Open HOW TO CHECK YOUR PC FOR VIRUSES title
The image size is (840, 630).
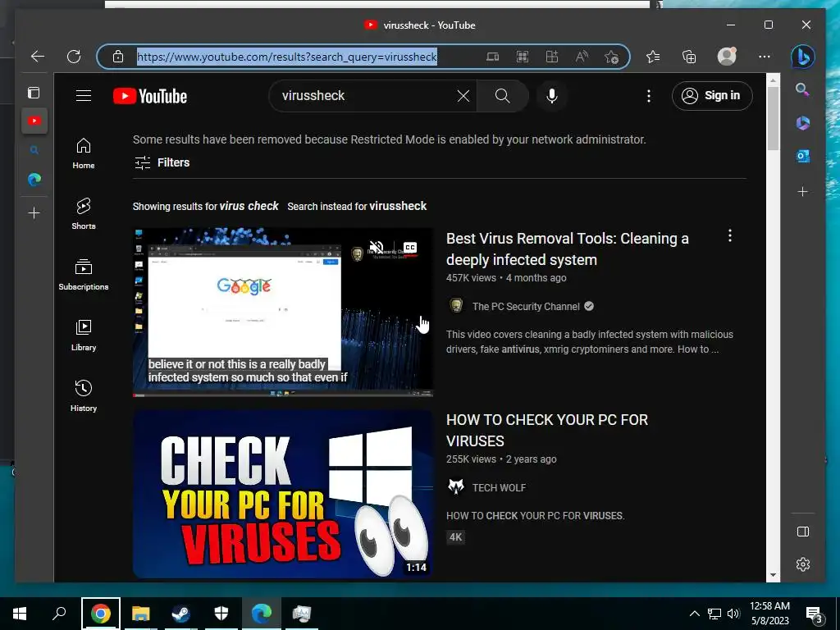point(547,430)
